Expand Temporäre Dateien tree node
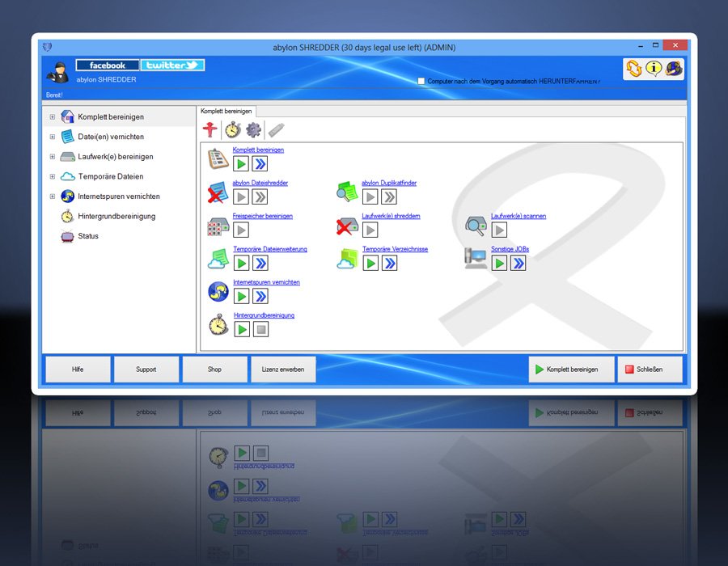Viewport: 728px width, 566px height. [x=53, y=177]
